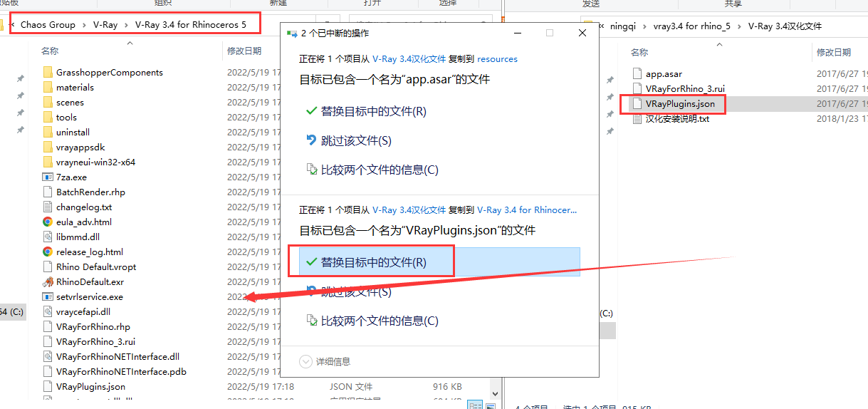This screenshot has height=409, width=868.
Task: Sort left window by 名称 column
Action: (x=50, y=51)
